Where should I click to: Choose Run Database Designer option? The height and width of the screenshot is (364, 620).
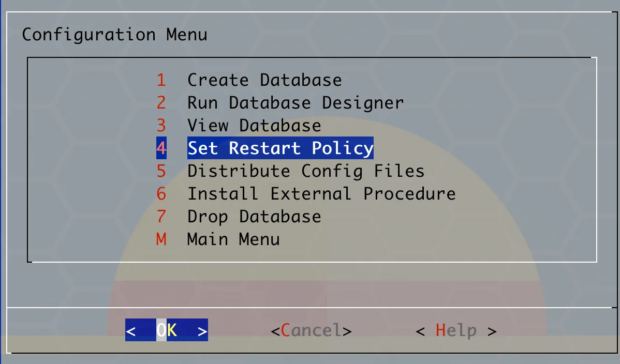(x=296, y=103)
